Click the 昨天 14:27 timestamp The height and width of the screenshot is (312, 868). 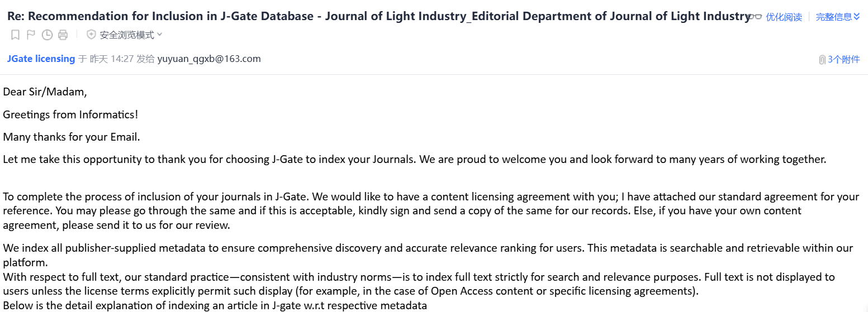(x=112, y=59)
